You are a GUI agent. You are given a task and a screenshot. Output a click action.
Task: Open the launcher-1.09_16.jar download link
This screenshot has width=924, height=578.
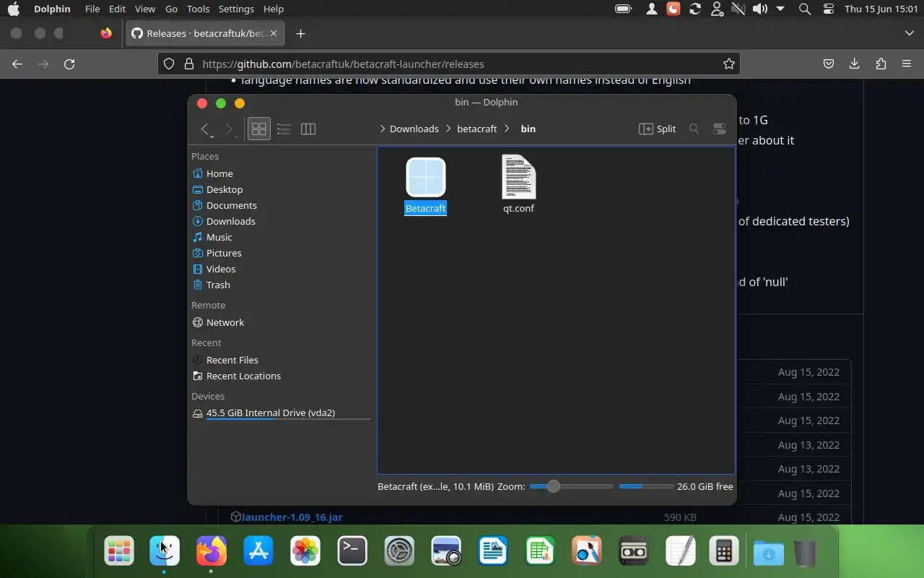(x=292, y=517)
